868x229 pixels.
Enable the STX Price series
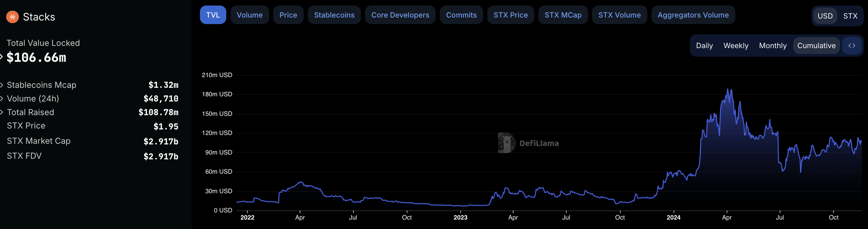(510, 15)
